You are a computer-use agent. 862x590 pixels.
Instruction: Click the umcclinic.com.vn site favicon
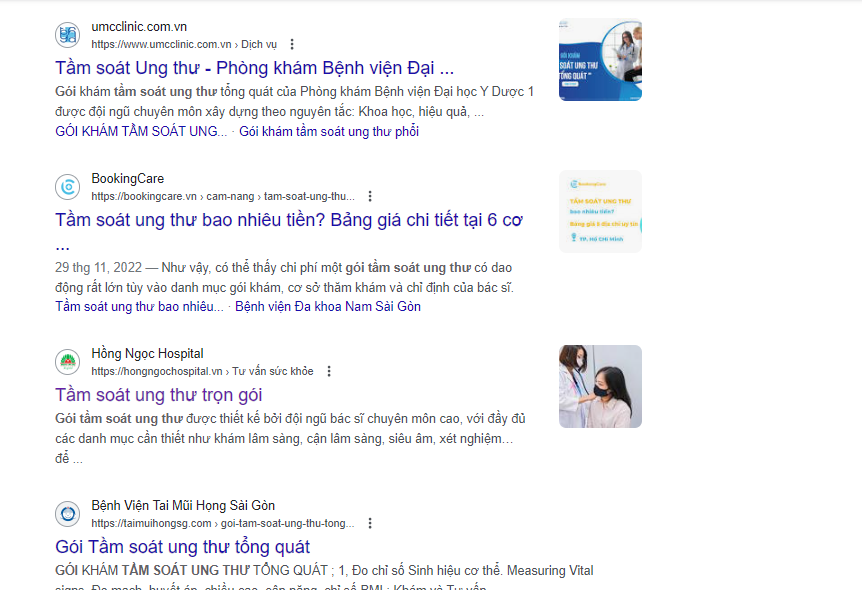point(68,35)
